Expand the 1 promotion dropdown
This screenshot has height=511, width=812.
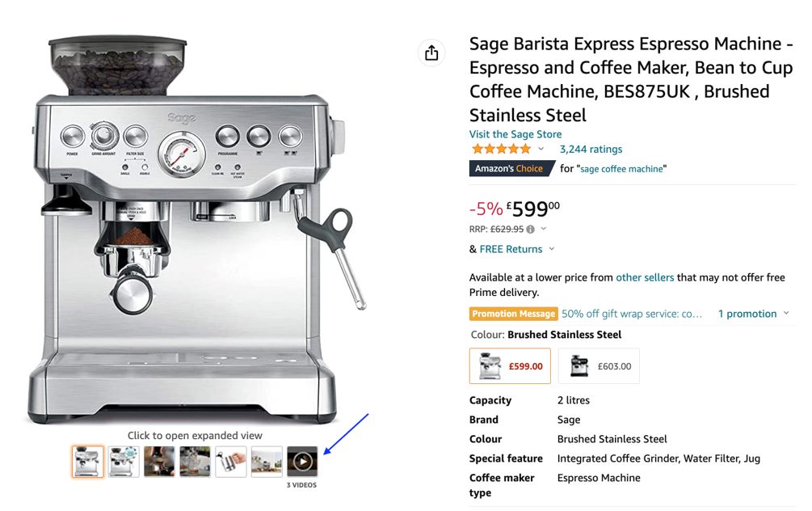[x=754, y=314]
